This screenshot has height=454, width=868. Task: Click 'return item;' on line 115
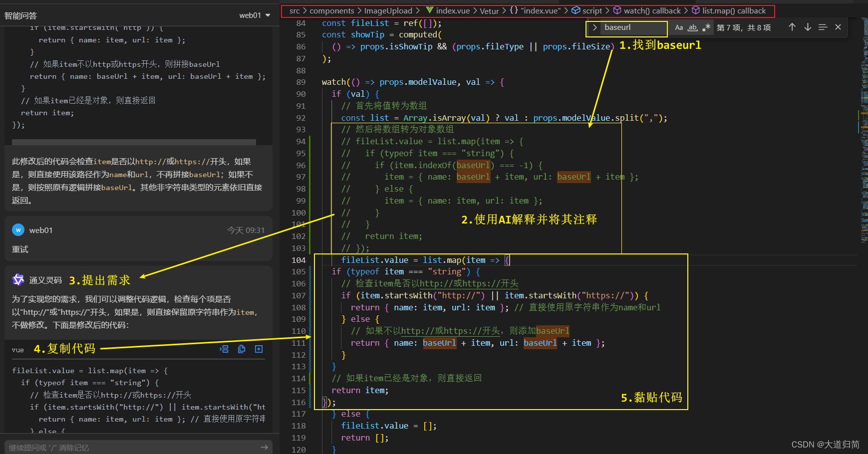(360, 390)
